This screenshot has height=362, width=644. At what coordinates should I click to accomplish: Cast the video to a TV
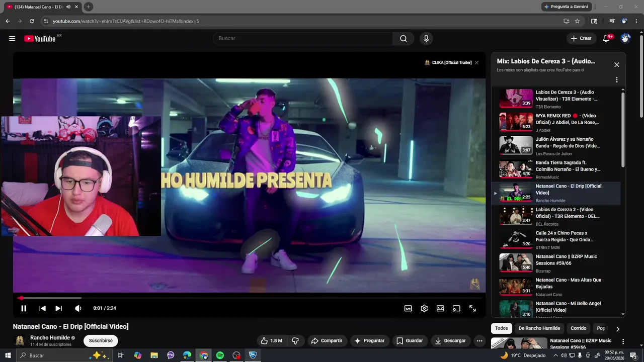pyautogui.click(x=456, y=308)
